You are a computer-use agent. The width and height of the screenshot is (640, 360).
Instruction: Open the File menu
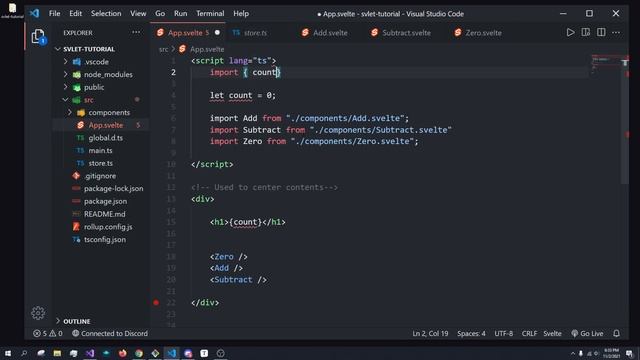pos(54,13)
